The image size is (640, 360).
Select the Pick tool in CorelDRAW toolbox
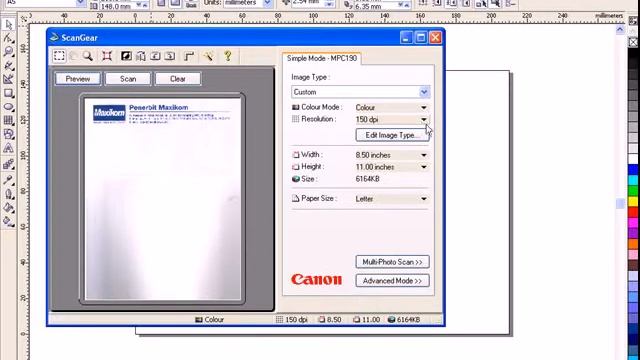pos(9,24)
